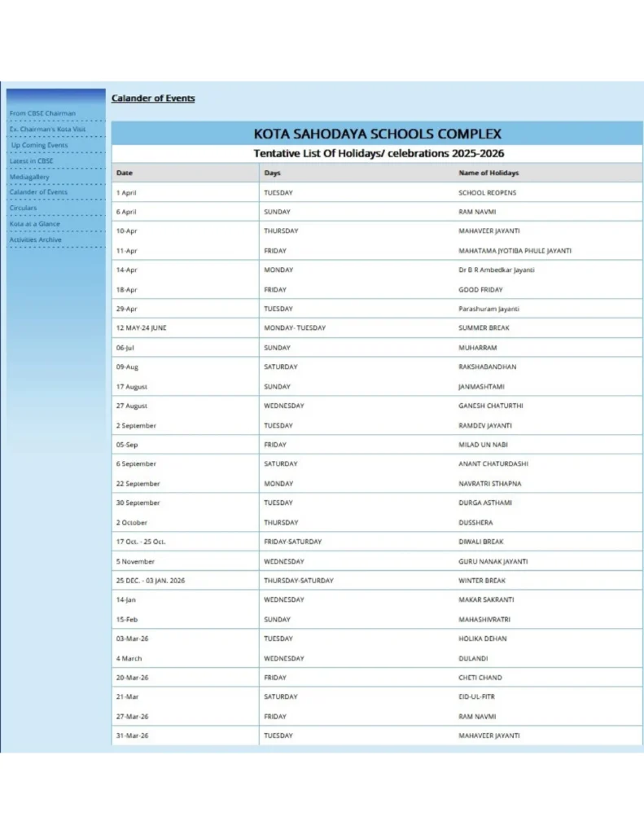Open Up Coming Events in the sidebar

coord(40,145)
